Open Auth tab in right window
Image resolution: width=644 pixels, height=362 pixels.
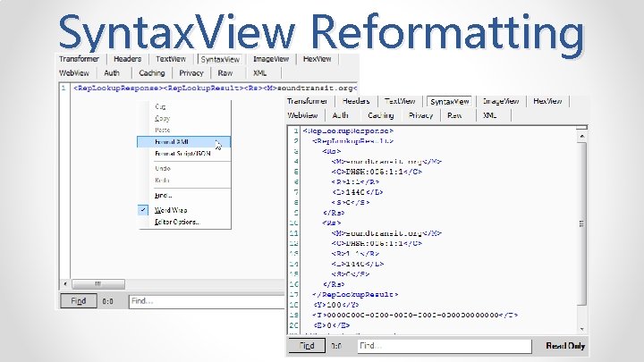341,115
